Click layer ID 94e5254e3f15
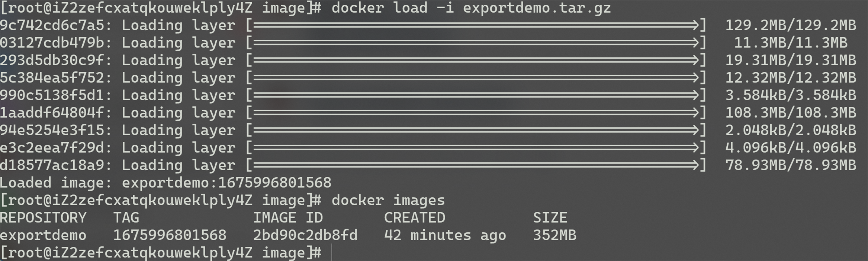The width and height of the screenshot is (868, 261). pos(52,130)
